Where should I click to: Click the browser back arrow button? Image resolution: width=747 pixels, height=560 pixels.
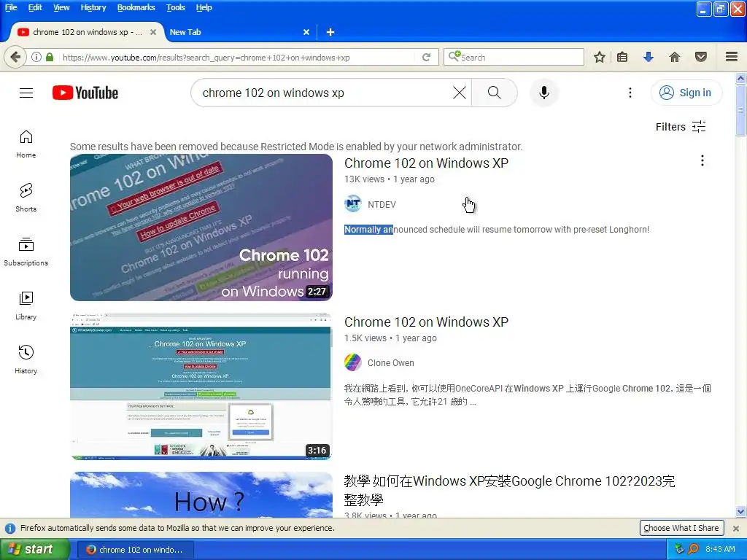15,57
